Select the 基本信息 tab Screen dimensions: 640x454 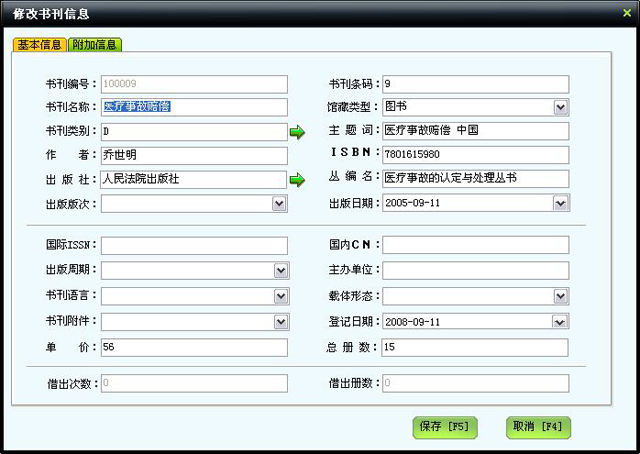(40, 45)
